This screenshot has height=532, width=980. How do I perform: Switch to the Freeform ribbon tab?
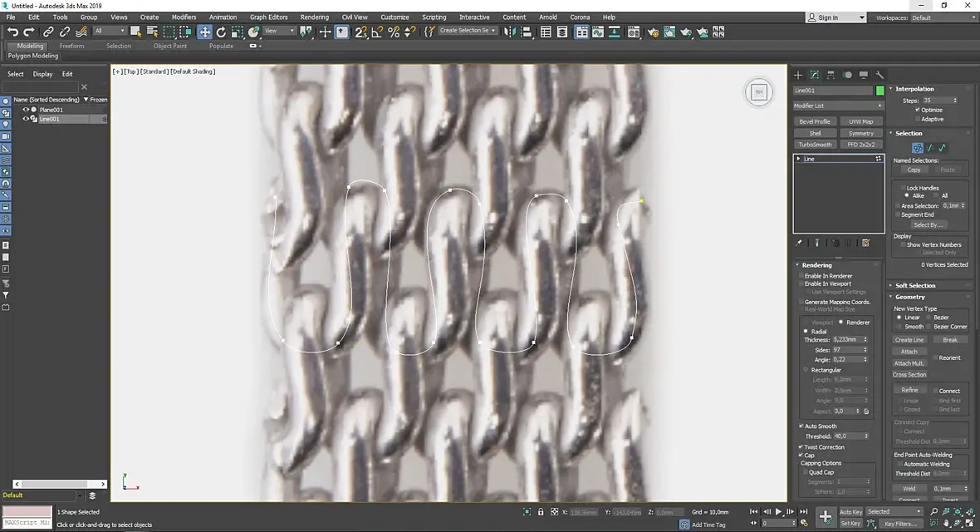(71, 46)
